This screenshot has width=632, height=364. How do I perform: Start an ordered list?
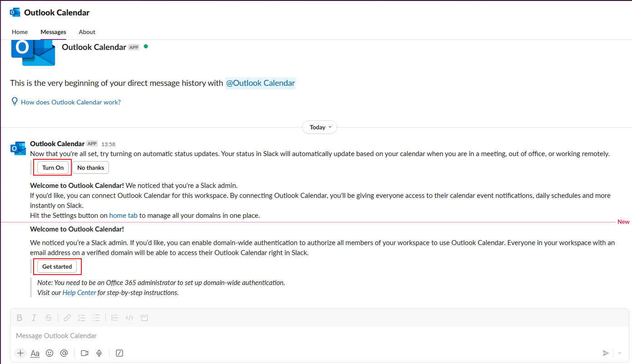(82, 318)
